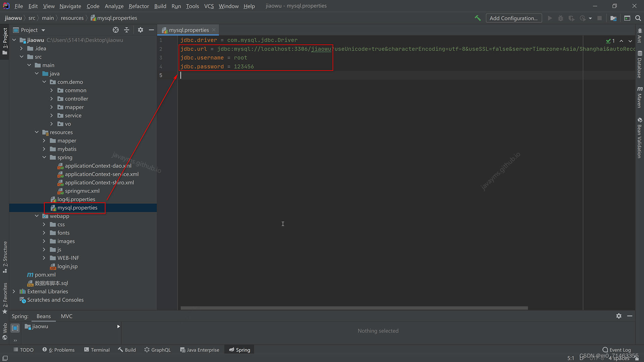This screenshot has width=644, height=362.
Task: Open Project panel settings gear
Action: tap(141, 30)
